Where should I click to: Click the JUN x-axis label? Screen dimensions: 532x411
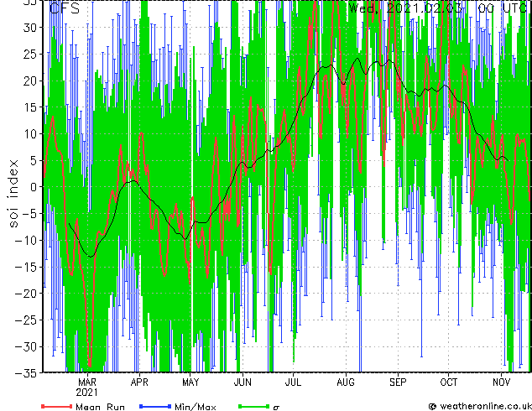click(243, 382)
